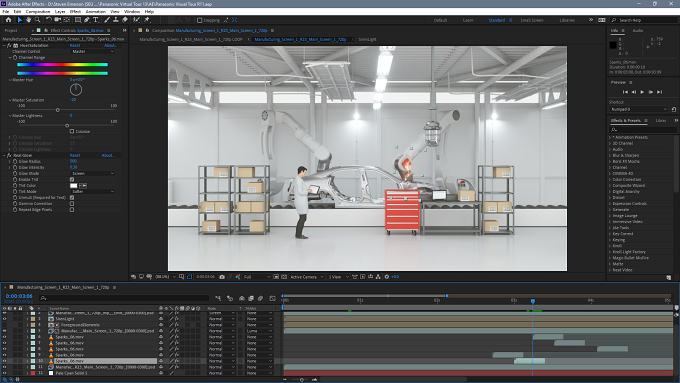Collapse the Real Glow effect
This screenshot has height=383, width=680.
click(4, 155)
